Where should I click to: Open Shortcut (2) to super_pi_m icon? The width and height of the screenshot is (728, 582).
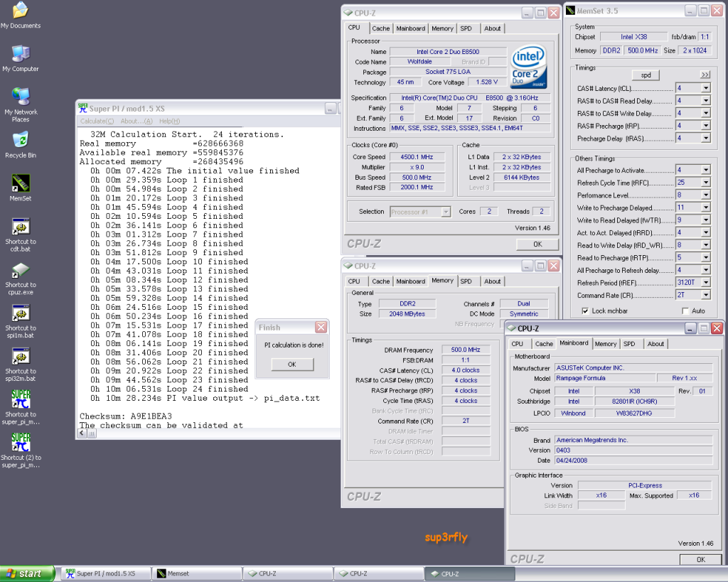click(21, 451)
